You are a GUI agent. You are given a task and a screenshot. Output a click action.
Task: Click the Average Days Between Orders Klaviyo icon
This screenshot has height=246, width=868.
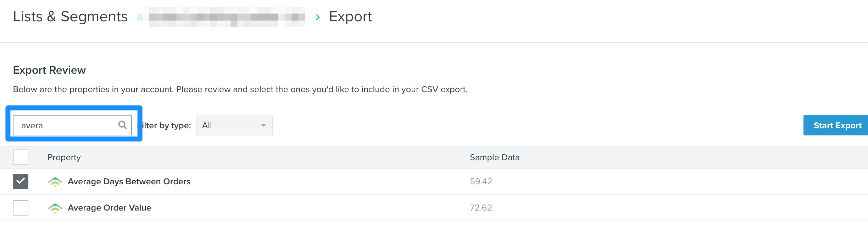[x=55, y=181]
